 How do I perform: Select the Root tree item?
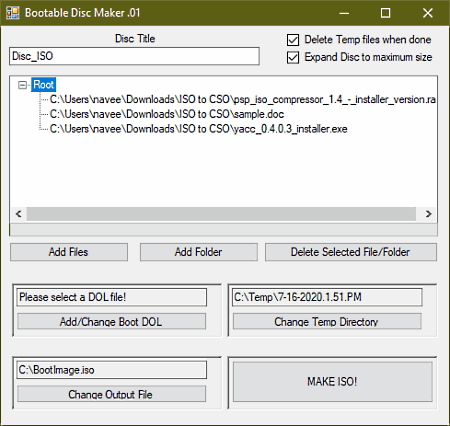[43, 85]
